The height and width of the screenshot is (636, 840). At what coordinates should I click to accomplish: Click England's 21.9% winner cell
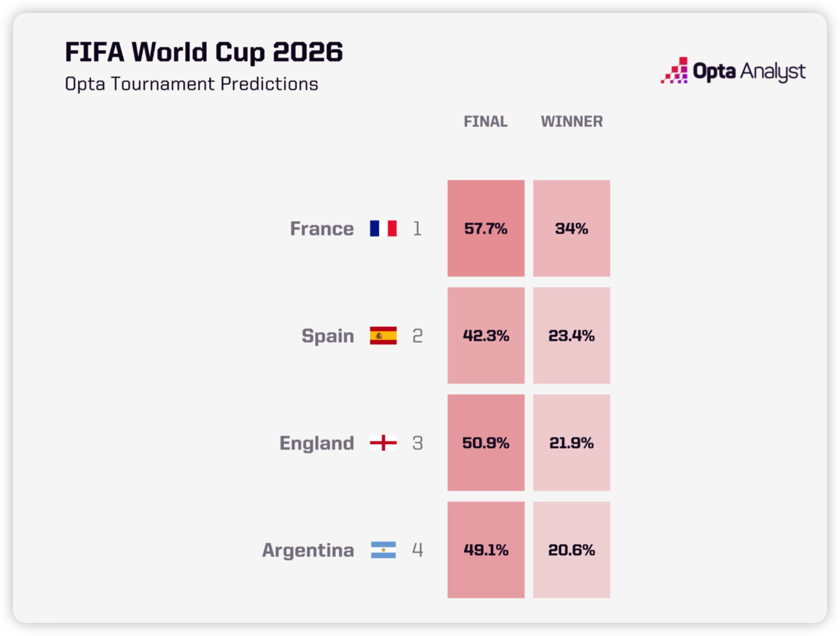[572, 443]
